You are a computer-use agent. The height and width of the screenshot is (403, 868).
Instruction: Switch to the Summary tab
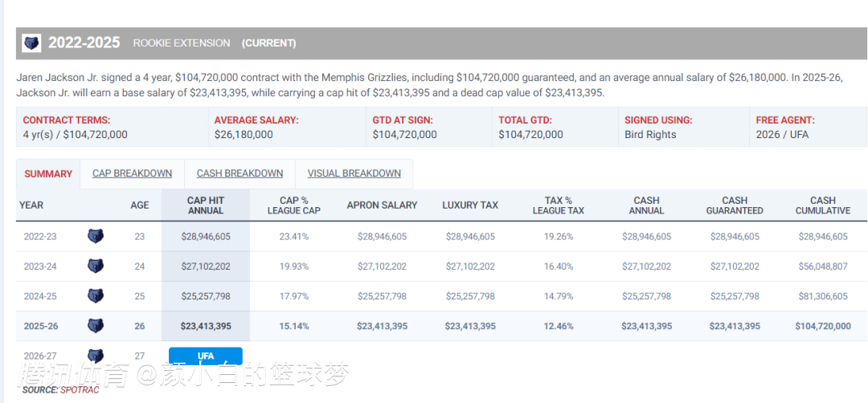coord(48,173)
